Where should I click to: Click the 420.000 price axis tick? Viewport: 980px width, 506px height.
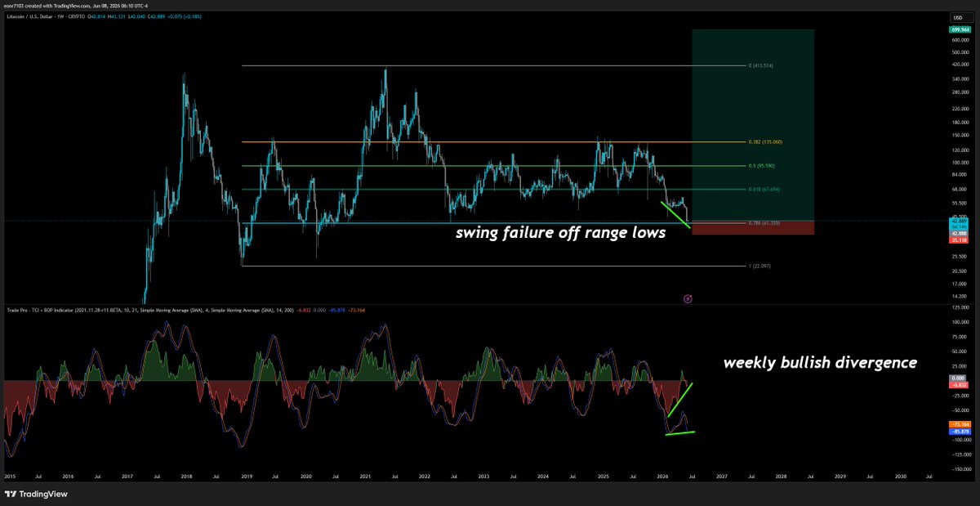(x=960, y=64)
